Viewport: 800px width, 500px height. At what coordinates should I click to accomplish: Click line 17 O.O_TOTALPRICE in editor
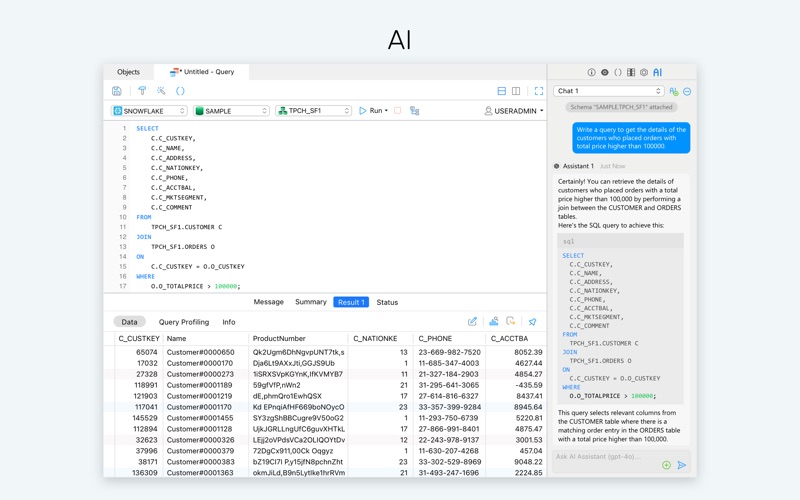point(195,286)
